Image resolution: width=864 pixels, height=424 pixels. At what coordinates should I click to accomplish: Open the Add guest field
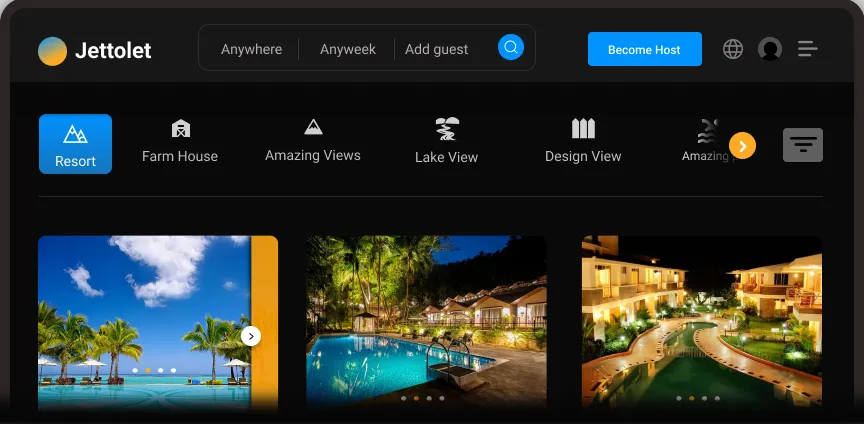pyautogui.click(x=436, y=49)
